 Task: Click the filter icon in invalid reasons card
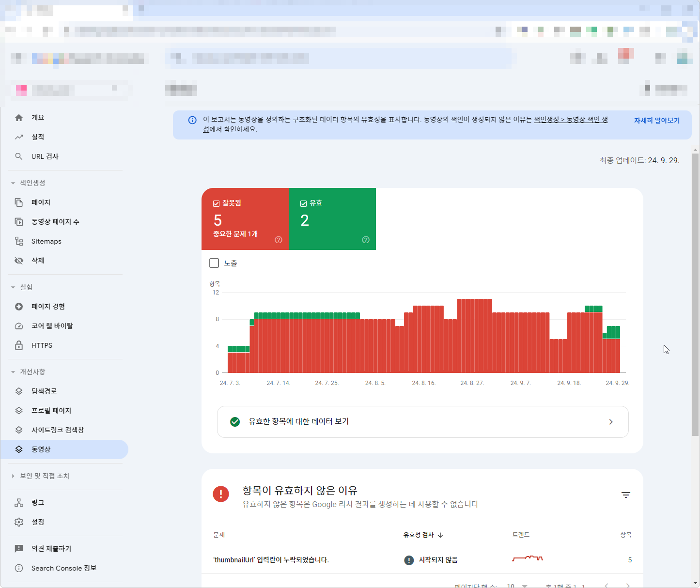tap(625, 495)
